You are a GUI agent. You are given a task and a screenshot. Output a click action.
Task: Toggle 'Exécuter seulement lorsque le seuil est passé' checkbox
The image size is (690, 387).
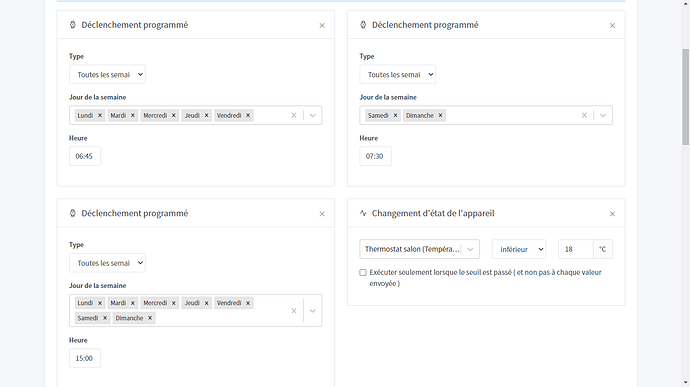click(363, 273)
